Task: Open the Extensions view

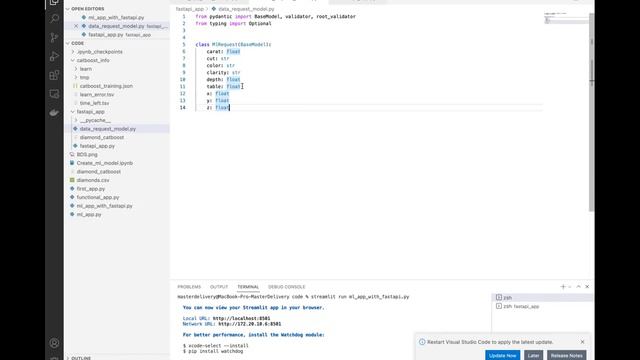Action: (x=54, y=75)
